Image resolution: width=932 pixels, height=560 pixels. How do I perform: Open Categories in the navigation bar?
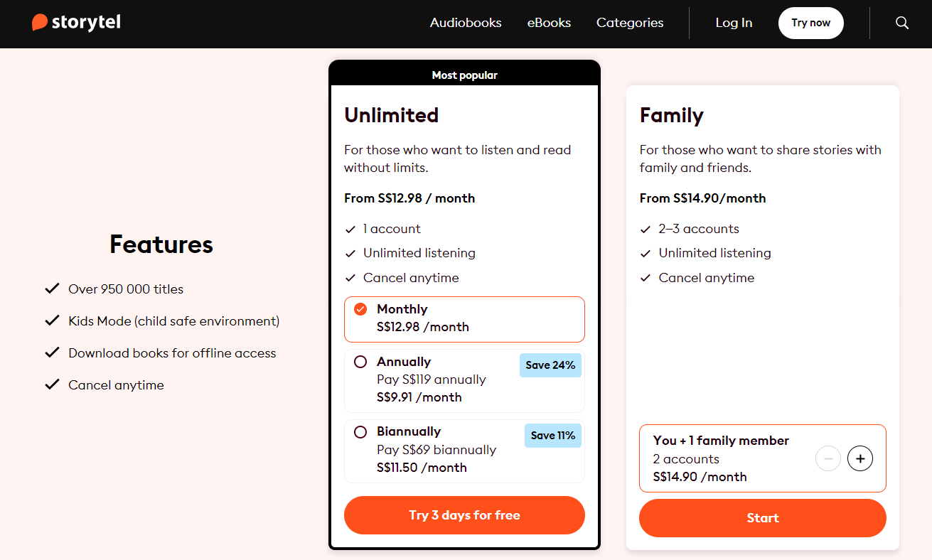click(630, 23)
